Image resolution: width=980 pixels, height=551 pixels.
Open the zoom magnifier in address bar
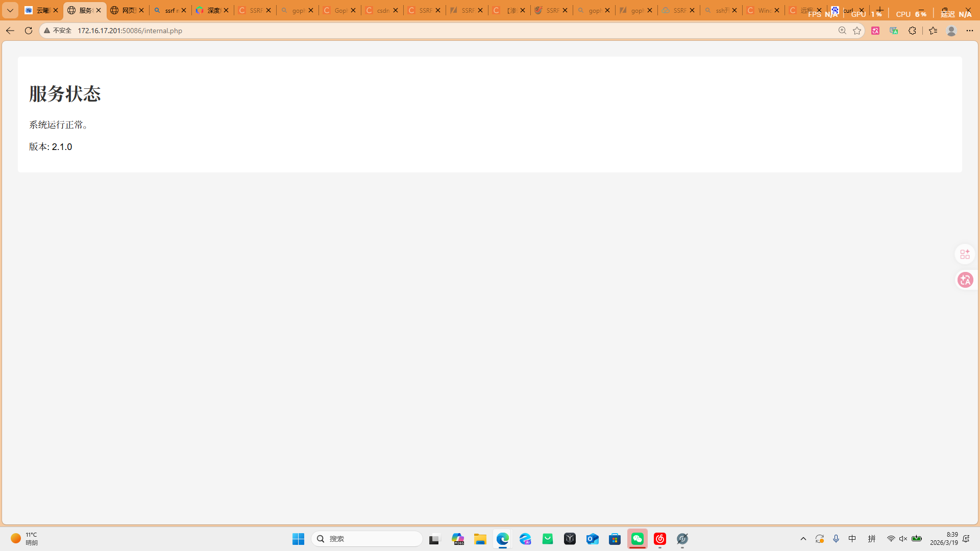(842, 31)
